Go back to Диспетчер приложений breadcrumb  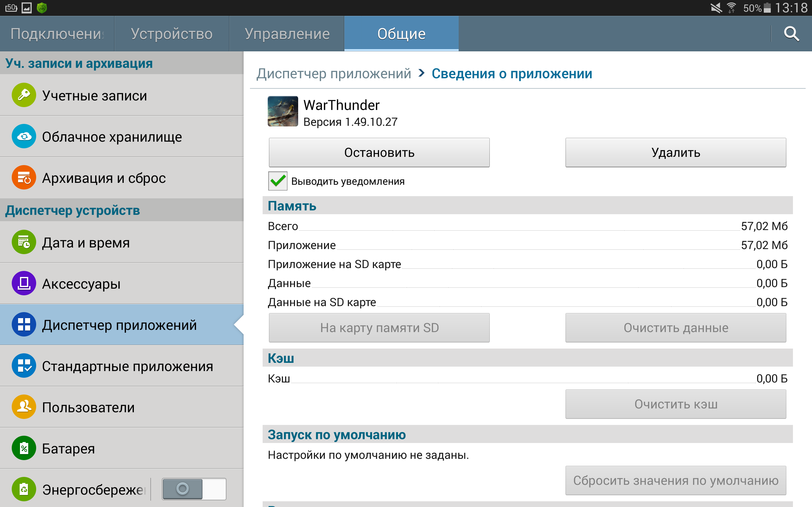point(334,74)
